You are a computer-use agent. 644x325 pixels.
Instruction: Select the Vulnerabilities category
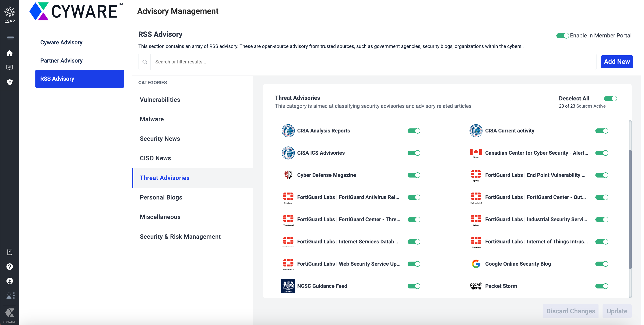pyautogui.click(x=160, y=100)
